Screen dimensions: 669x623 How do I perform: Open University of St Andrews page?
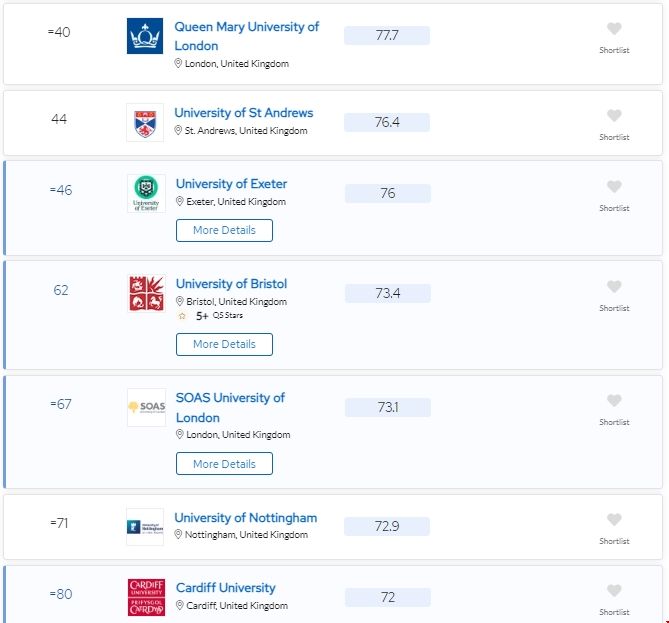click(x=243, y=113)
